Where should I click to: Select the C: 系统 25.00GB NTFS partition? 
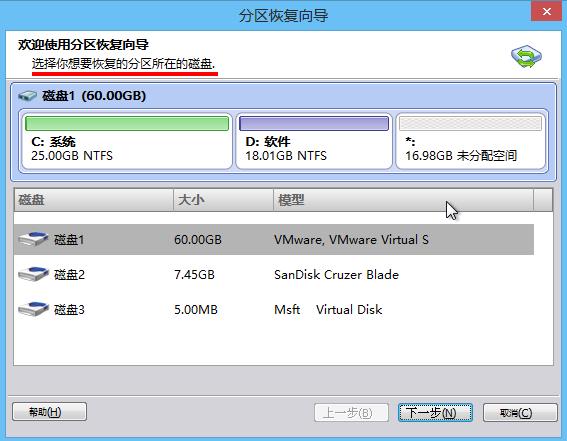click(x=127, y=141)
